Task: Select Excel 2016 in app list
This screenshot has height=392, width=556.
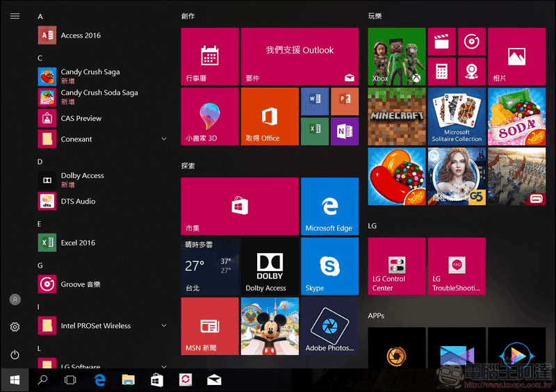Action: 78,243
